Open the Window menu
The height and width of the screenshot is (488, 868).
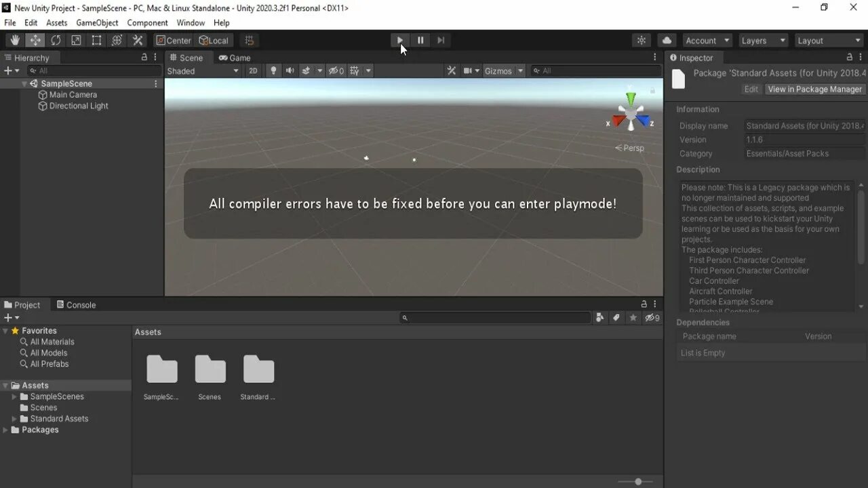pyautogui.click(x=191, y=22)
